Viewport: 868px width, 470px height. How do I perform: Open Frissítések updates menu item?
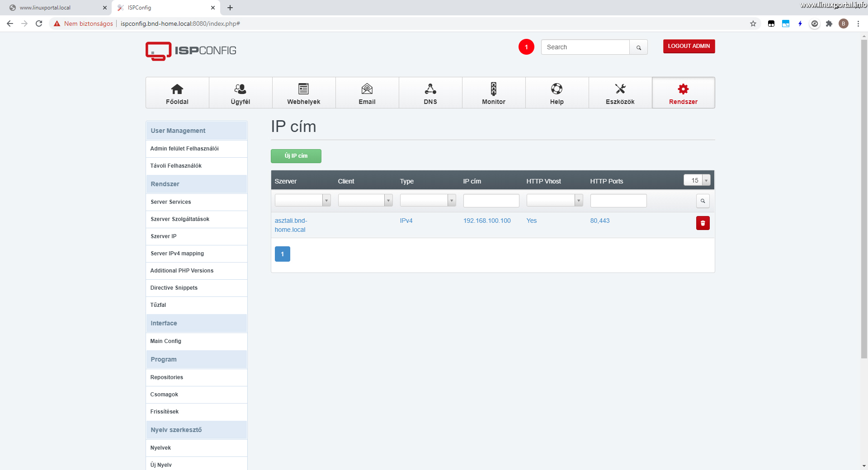(x=197, y=412)
